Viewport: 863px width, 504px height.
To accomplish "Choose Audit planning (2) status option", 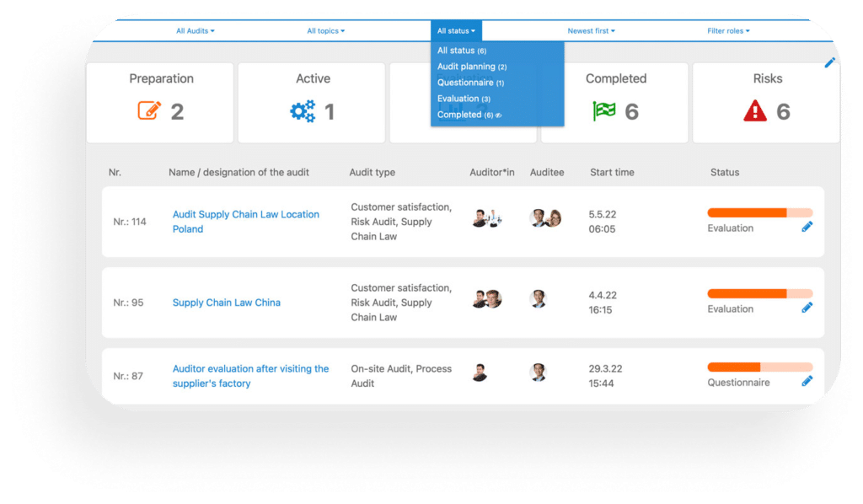I will [x=472, y=67].
